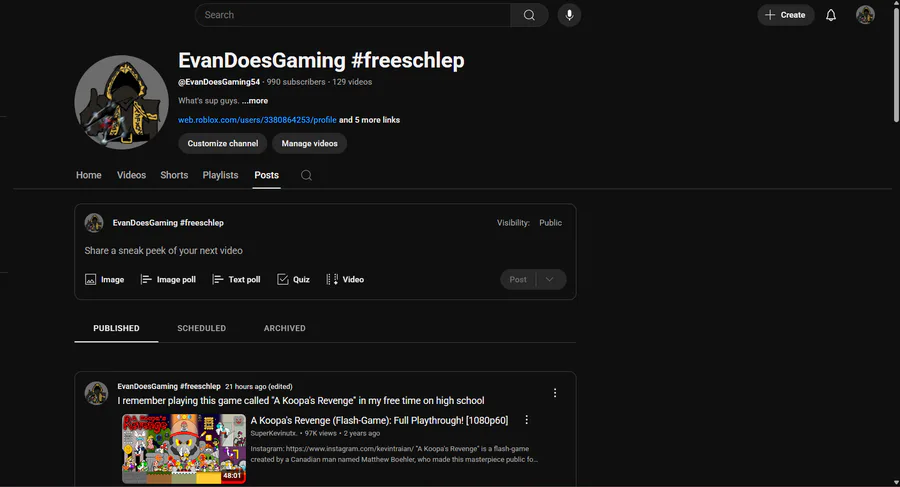Open the Post button dropdown arrow
This screenshot has width=900, height=487.
tap(550, 280)
